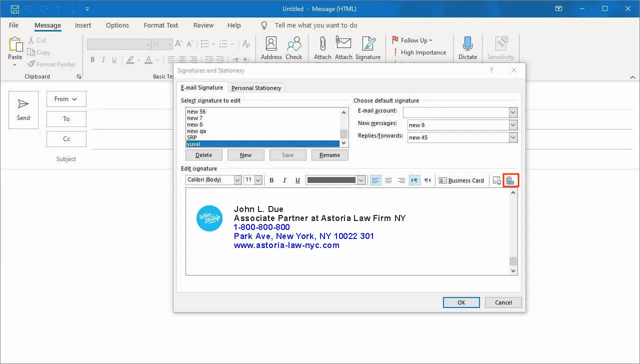Click the New signature button
This screenshot has height=364, width=640.
[x=245, y=155]
